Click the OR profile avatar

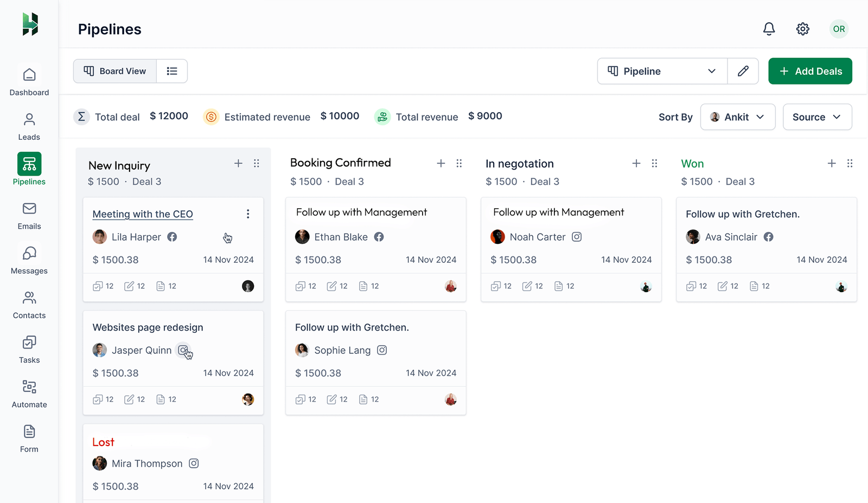(839, 29)
